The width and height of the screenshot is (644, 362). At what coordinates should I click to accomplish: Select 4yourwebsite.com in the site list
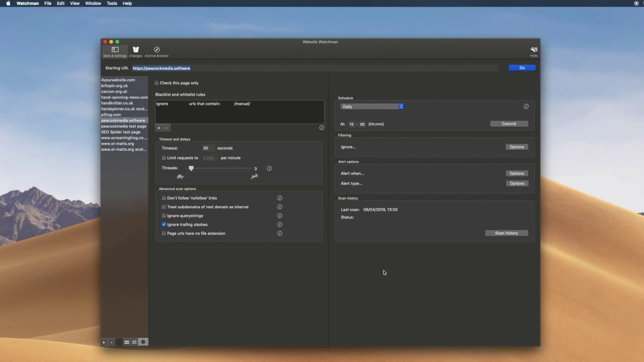(x=124, y=80)
